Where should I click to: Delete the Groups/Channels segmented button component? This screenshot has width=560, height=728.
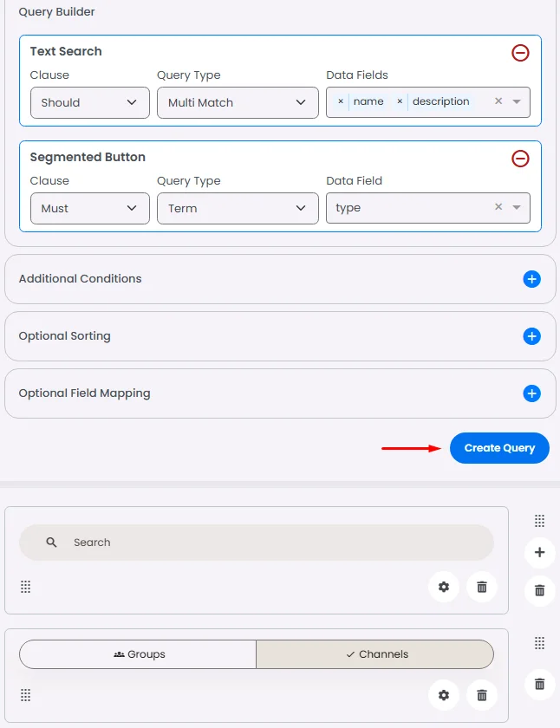point(482,694)
